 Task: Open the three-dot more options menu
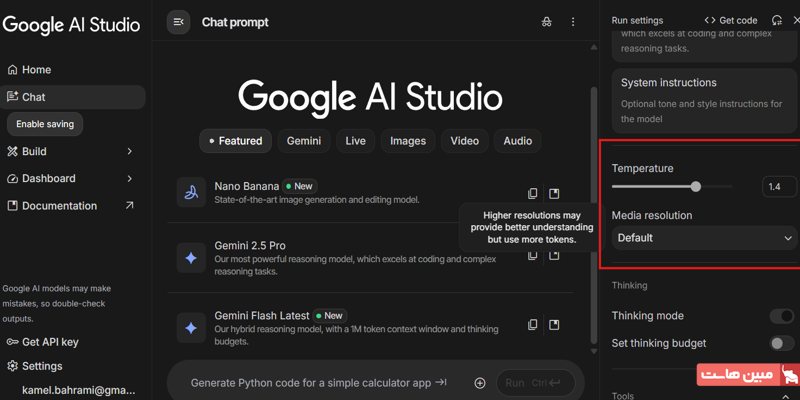573,22
